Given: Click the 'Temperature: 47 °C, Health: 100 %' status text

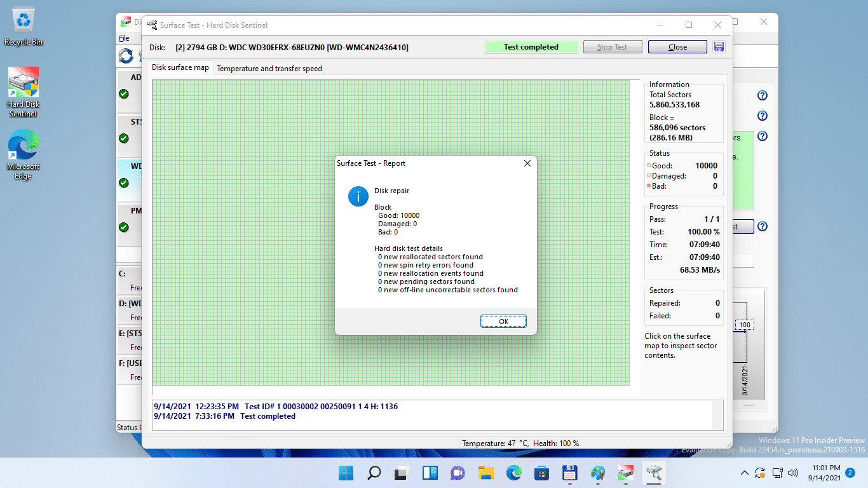Looking at the screenshot, I should tap(520, 444).
